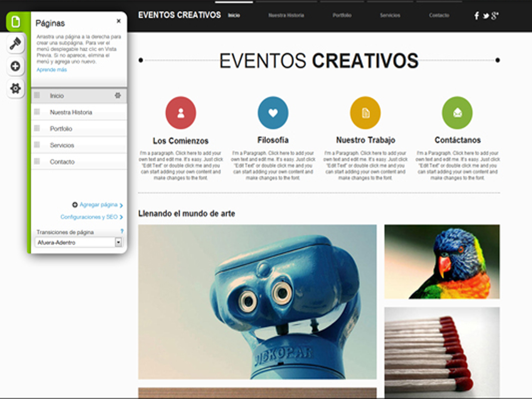Viewport: 532px width, 399px height.
Task: Grab the drag handle beside Inicio
Action: (37, 96)
